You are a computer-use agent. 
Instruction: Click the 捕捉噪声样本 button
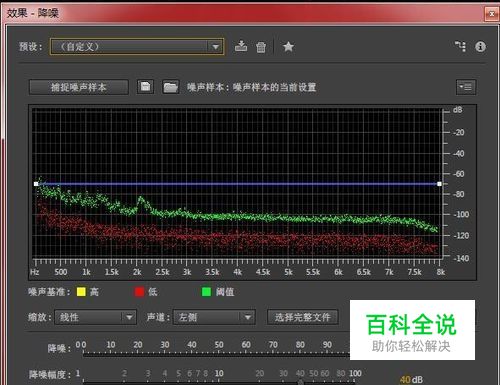[x=79, y=87]
